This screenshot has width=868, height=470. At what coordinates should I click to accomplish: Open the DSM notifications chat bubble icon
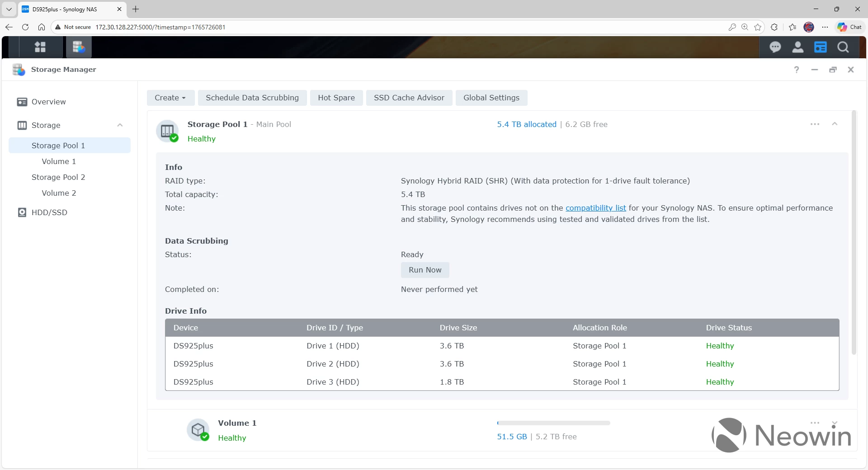pyautogui.click(x=775, y=47)
